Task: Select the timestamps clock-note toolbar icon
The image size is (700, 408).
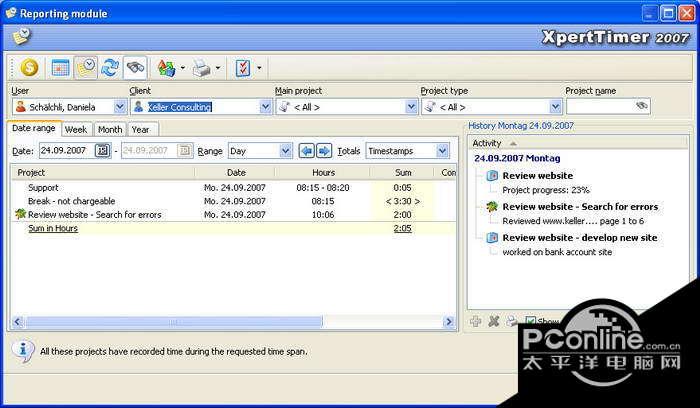Action: pos(85,68)
